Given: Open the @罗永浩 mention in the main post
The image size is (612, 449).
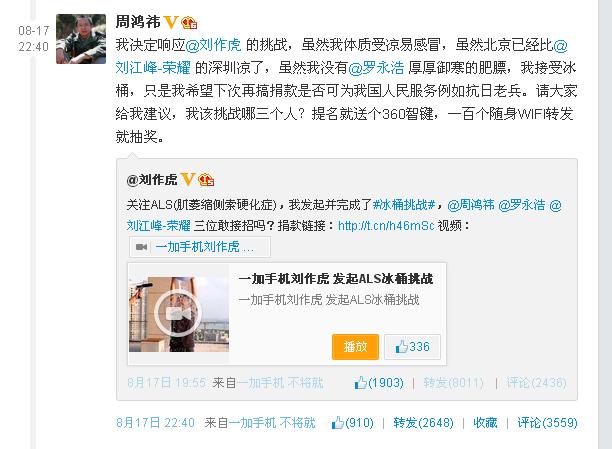Looking at the screenshot, I should point(376,68).
